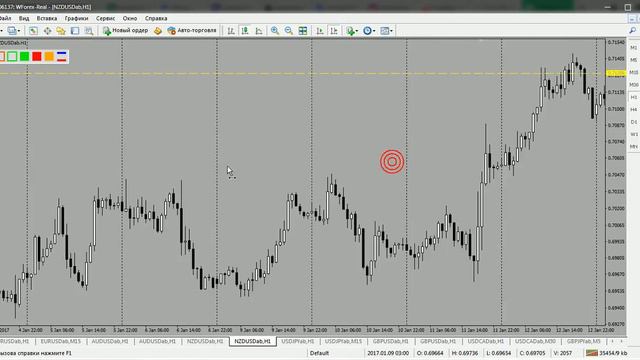Click the MetaEditor yellow icon
640x360 pixels.
(158, 31)
